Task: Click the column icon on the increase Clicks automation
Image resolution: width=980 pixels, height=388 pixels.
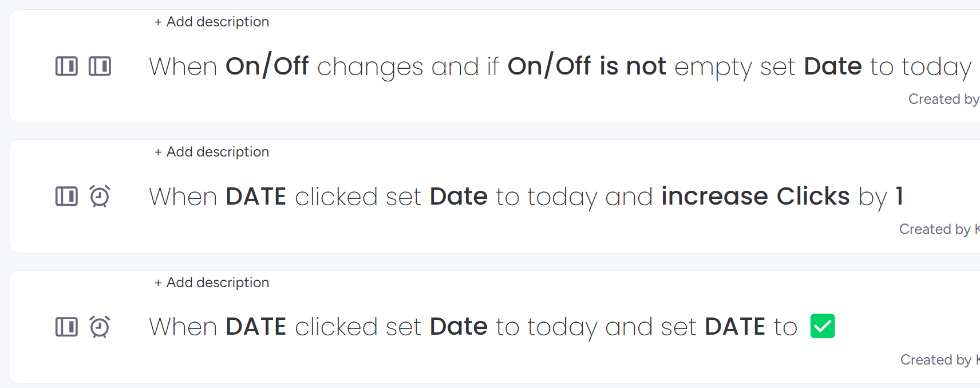Action: (x=66, y=197)
